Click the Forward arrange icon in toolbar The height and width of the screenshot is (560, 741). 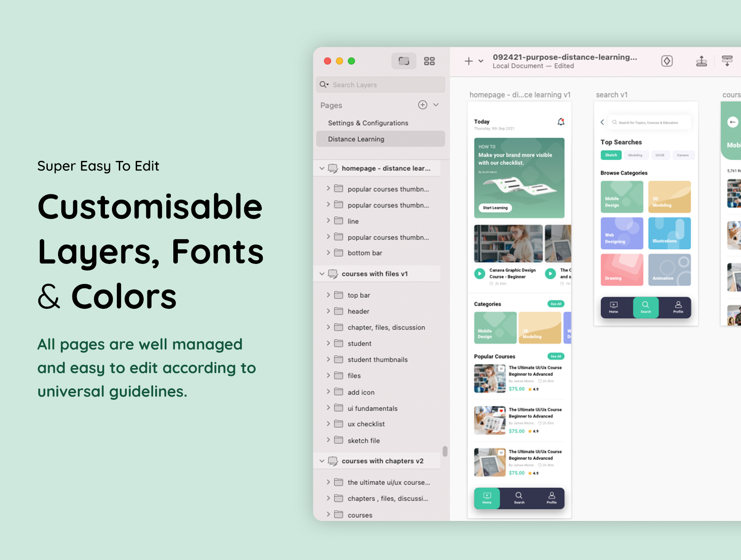click(701, 61)
